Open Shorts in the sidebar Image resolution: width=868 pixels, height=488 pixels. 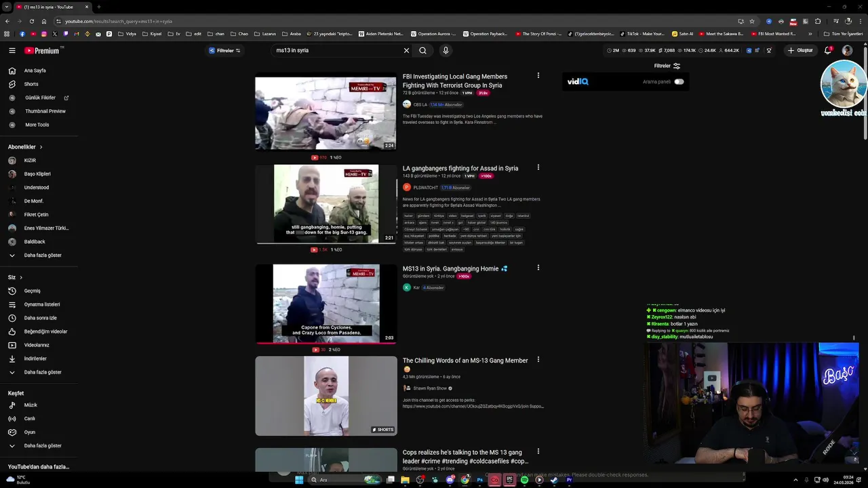[31, 84]
